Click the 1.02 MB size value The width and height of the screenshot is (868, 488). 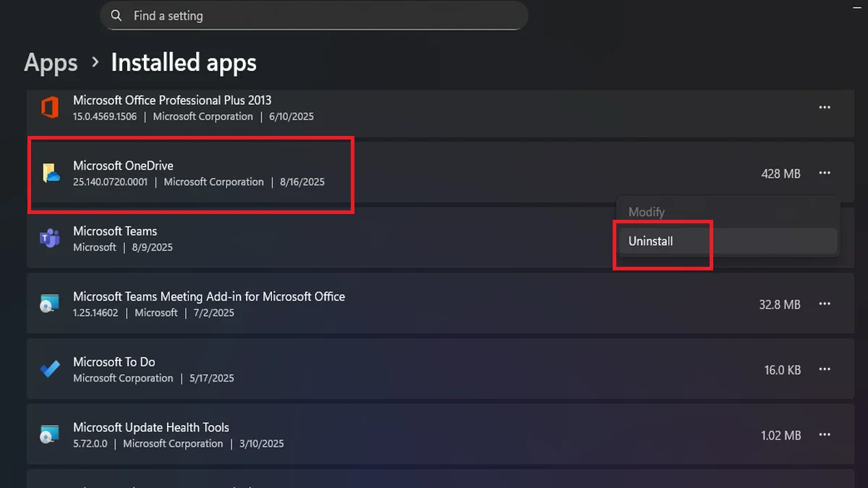click(780, 435)
